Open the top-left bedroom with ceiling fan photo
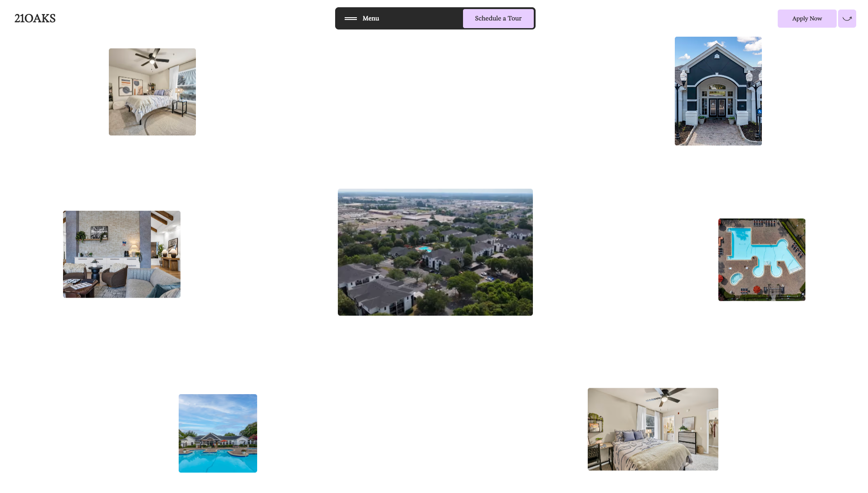Image resolution: width=868 pixels, height=493 pixels. tap(152, 92)
